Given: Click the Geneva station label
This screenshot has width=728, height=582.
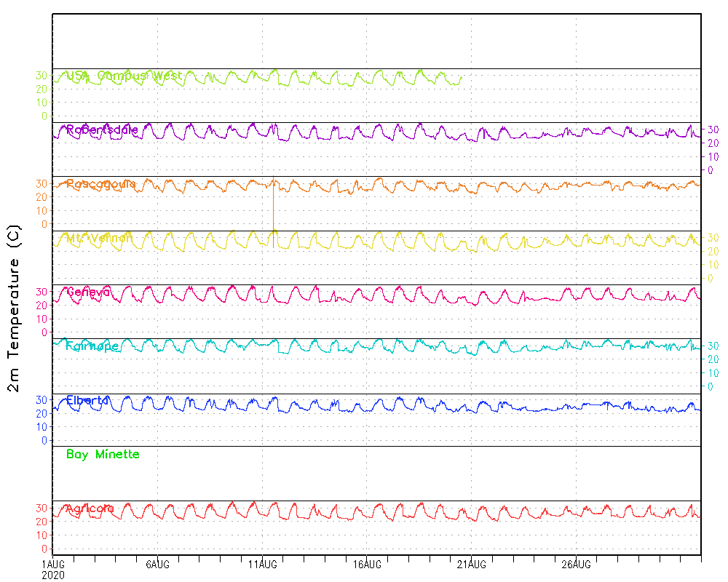Looking at the screenshot, I should coord(88,292).
